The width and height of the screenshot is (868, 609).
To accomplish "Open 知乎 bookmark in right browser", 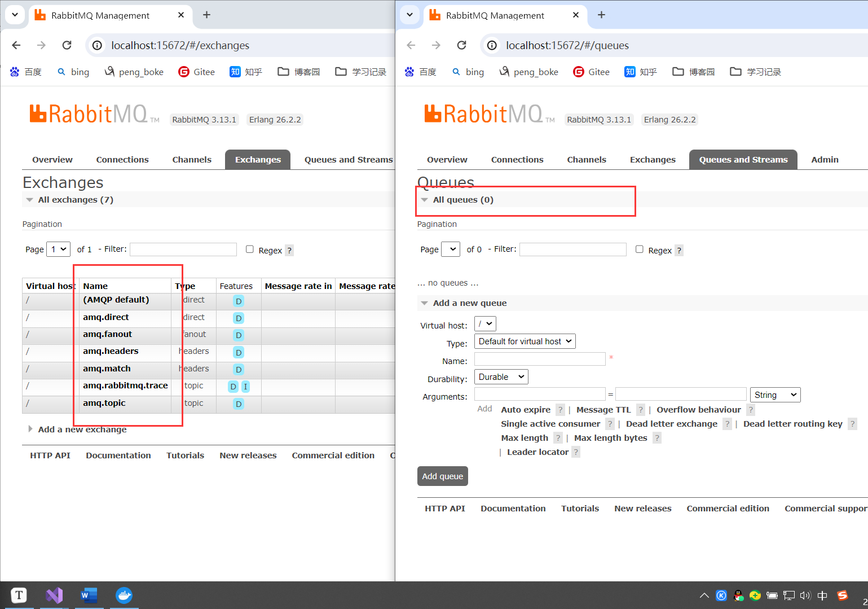I will tap(641, 72).
